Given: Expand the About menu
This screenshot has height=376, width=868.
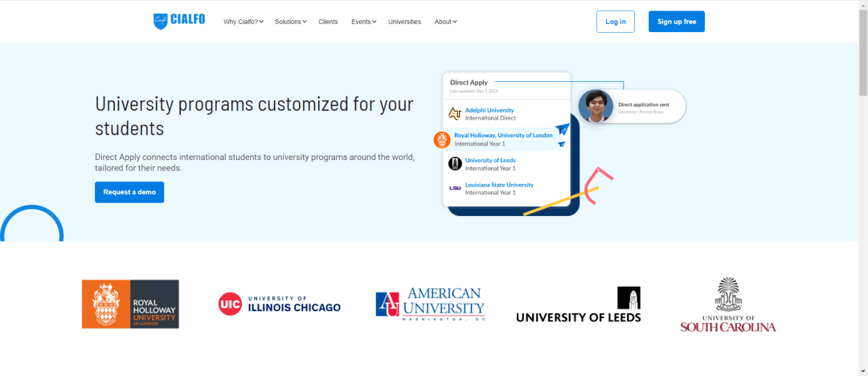Looking at the screenshot, I should (445, 22).
